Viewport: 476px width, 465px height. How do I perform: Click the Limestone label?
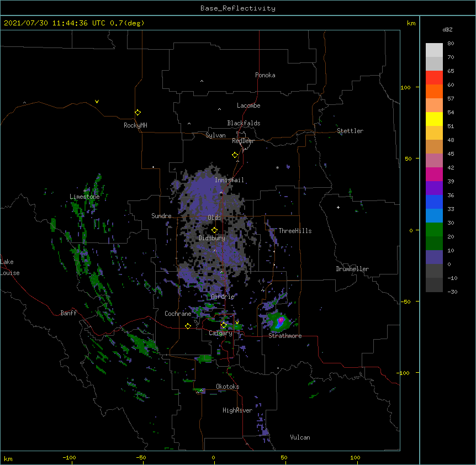84,197
